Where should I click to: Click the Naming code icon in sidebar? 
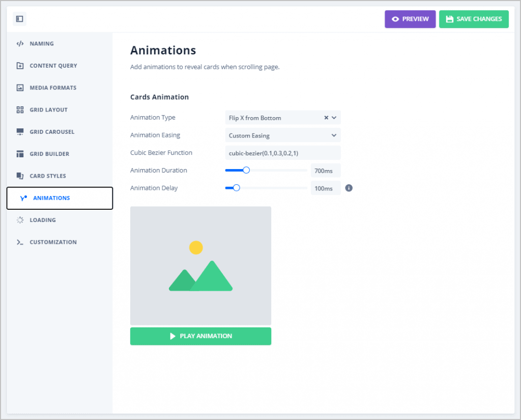point(19,44)
